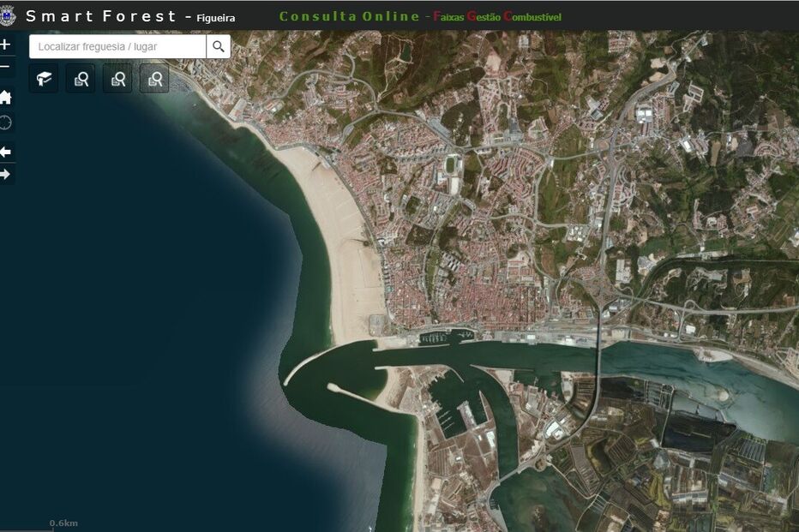799x532 pixels.
Task: Select the book legend tool
Action: 45,79
